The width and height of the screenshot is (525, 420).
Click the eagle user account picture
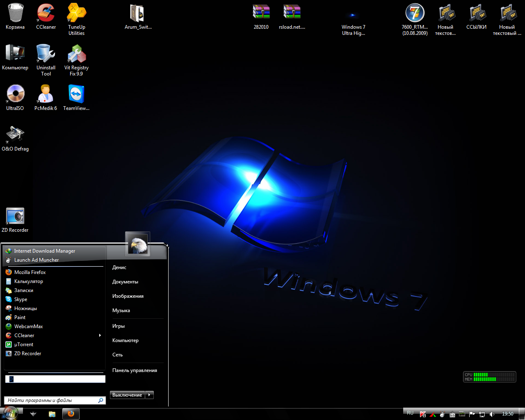coord(137,244)
